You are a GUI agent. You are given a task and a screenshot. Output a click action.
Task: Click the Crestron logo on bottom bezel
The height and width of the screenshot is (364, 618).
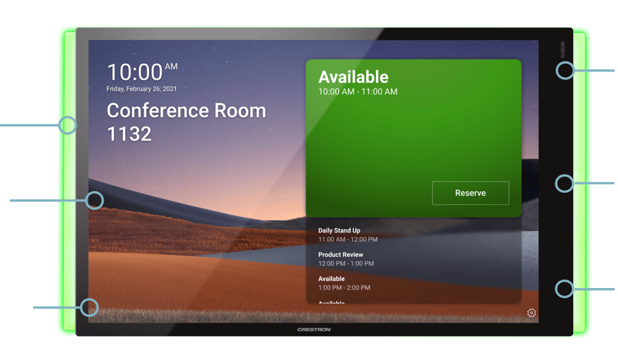pos(314,330)
